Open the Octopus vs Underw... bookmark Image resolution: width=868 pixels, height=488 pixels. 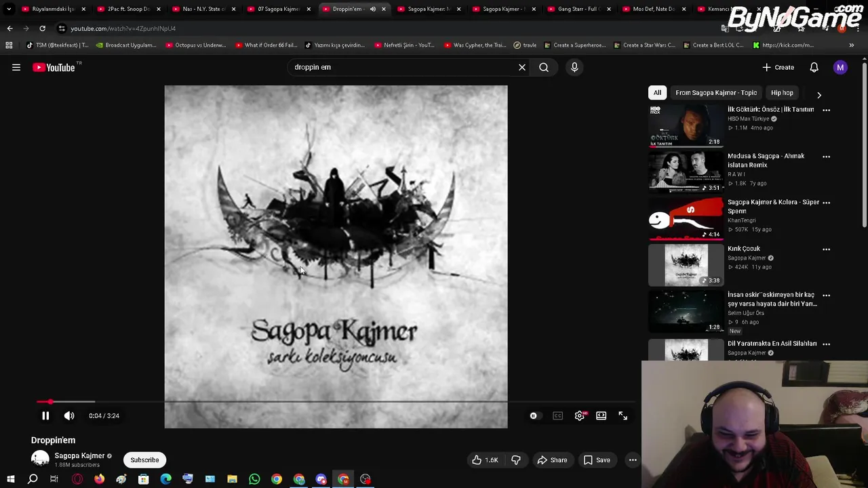195,45
